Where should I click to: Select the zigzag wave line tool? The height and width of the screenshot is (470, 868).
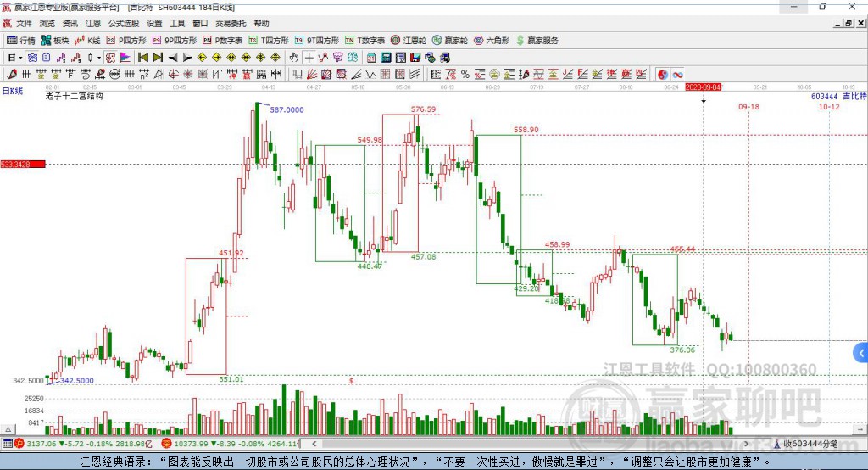coord(370,75)
